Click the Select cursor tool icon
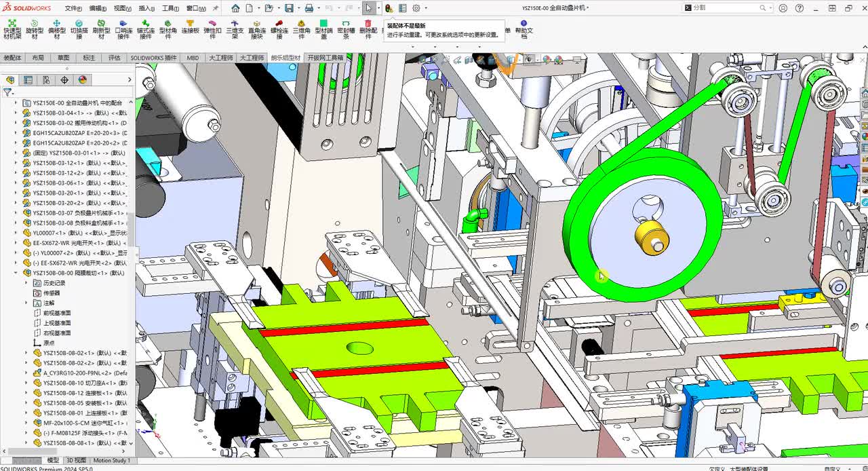Screen dimensions: 868x471 368,8
